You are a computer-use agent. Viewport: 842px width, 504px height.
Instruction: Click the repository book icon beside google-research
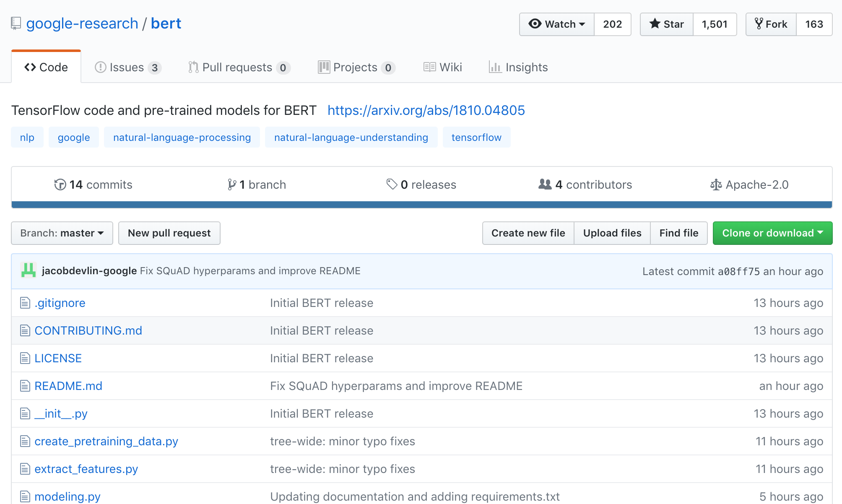[x=16, y=23]
